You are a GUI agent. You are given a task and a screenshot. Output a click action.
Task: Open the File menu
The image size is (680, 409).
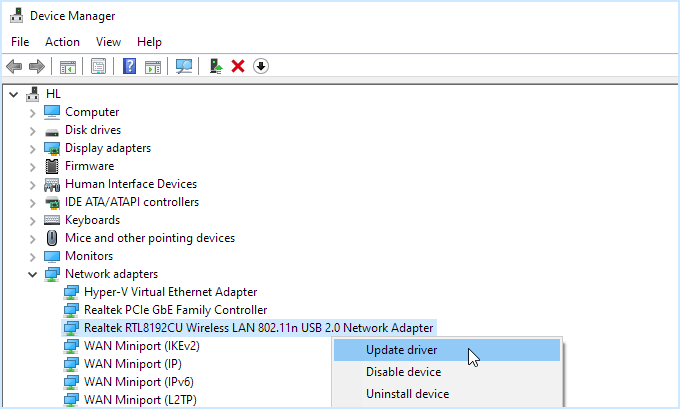pos(20,42)
